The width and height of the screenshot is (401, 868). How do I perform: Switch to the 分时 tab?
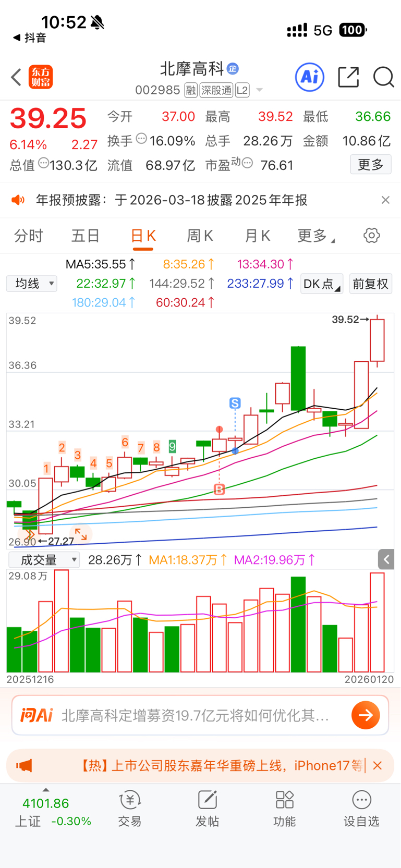pyautogui.click(x=28, y=236)
